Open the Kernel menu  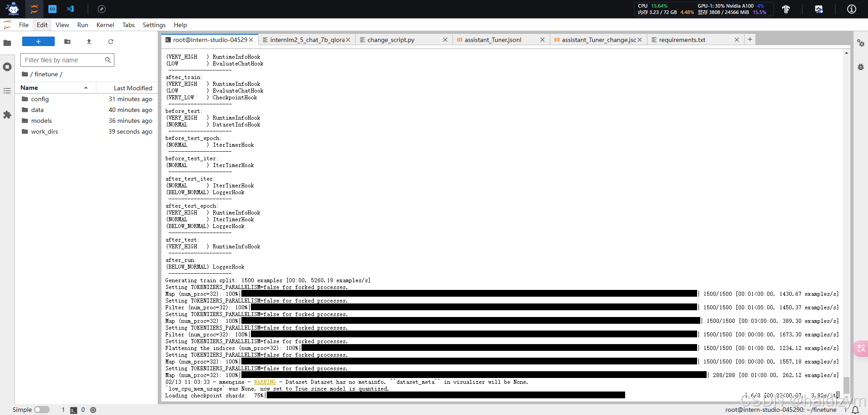coord(105,25)
